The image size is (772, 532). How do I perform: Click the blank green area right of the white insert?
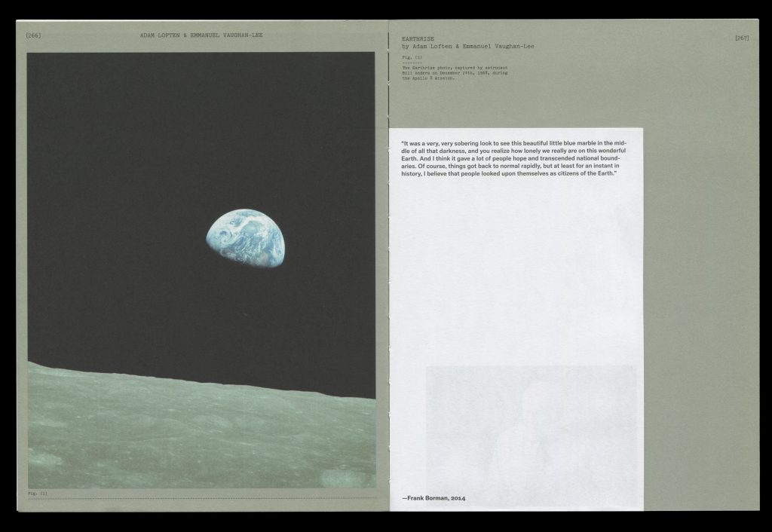[701, 301]
